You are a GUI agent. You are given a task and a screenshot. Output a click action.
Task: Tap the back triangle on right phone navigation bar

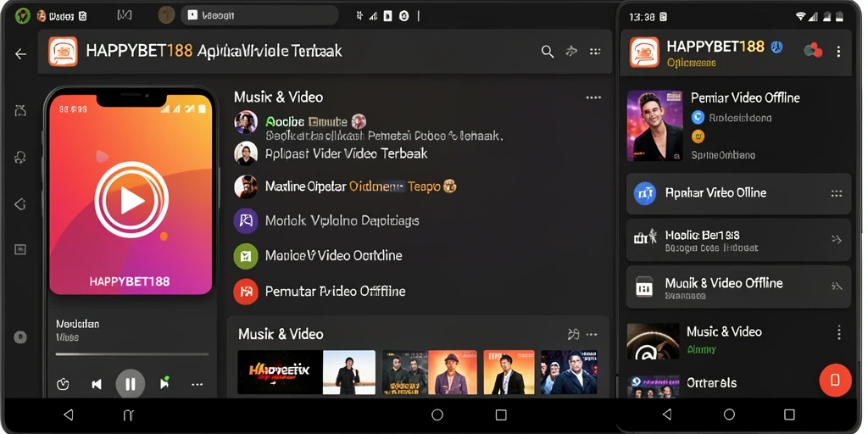click(667, 414)
